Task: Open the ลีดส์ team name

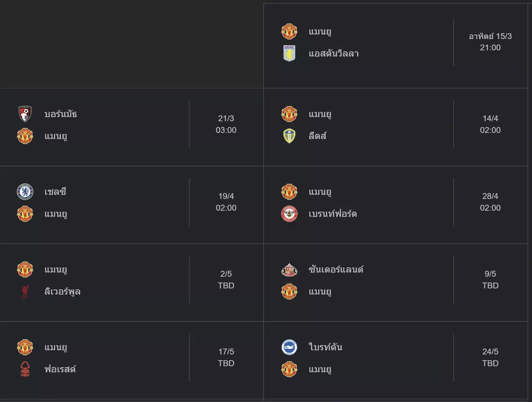Action: tap(318, 136)
